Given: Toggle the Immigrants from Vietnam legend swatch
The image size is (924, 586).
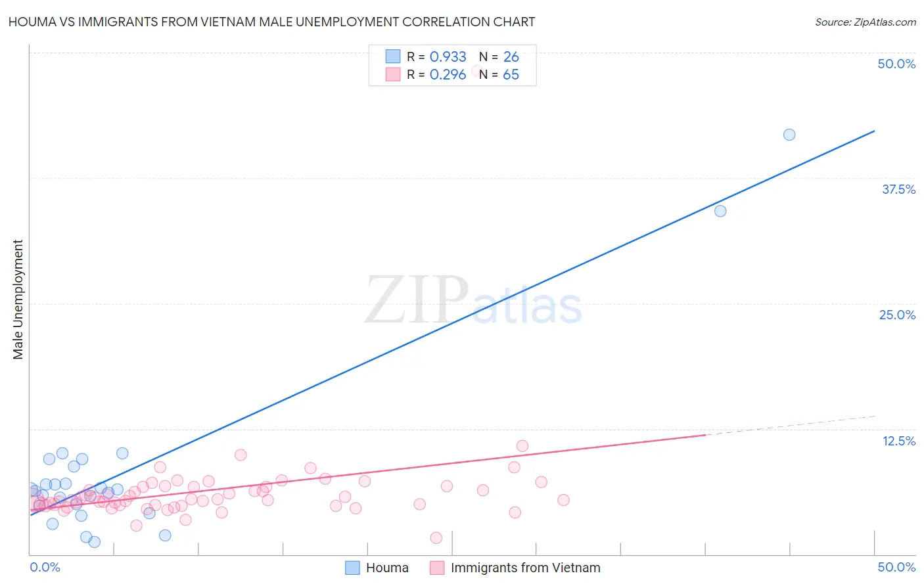Looking at the screenshot, I should (437, 568).
